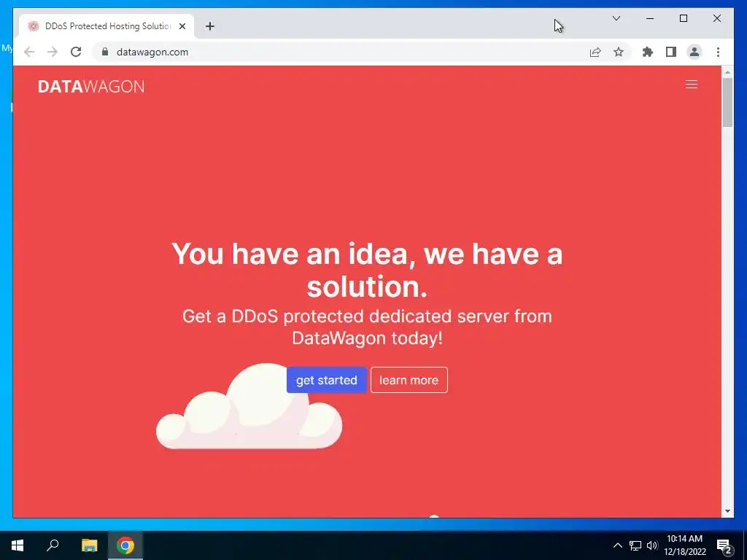The height and width of the screenshot is (560, 747).
Task: Bookmark this tab with the star
Action: pos(619,52)
